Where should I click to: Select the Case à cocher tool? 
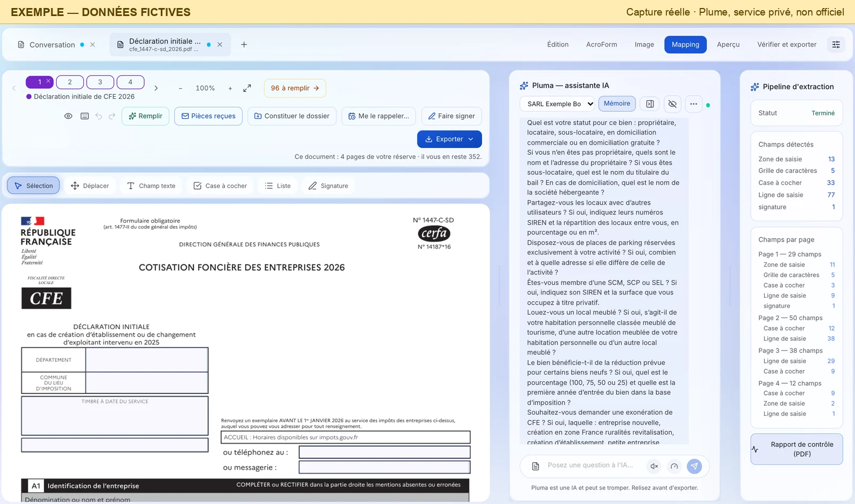(x=220, y=185)
